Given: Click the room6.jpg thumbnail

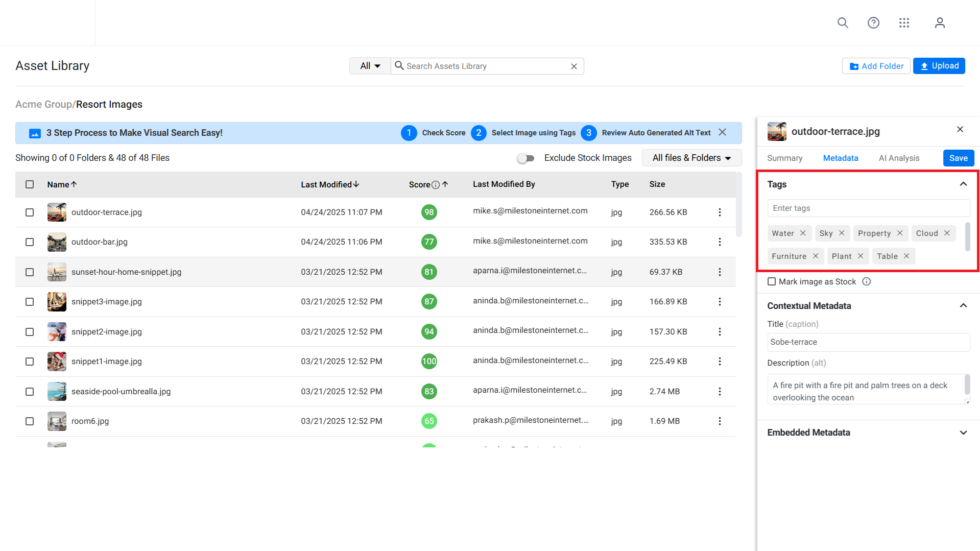Looking at the screenshot, I should [x=57, y=421].
